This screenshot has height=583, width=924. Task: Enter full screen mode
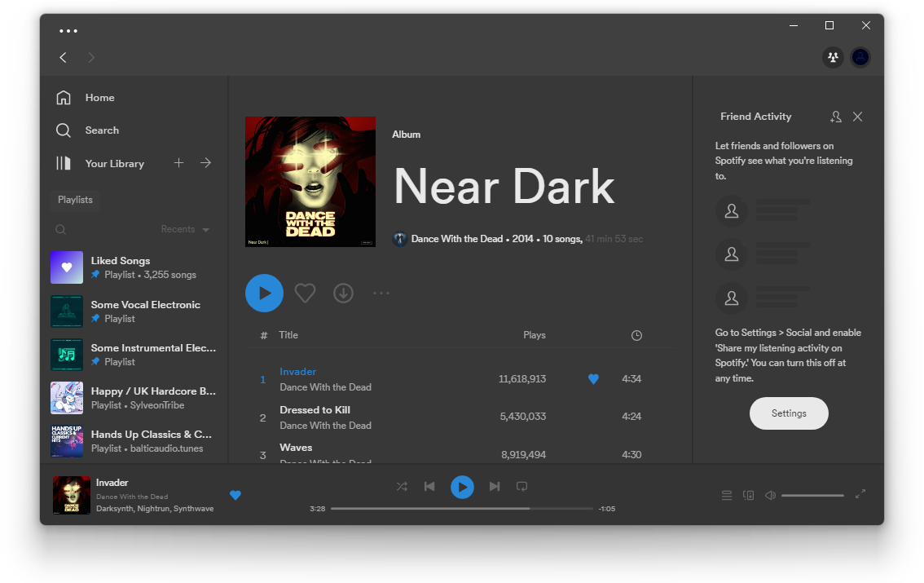click(x=860, y=494)
